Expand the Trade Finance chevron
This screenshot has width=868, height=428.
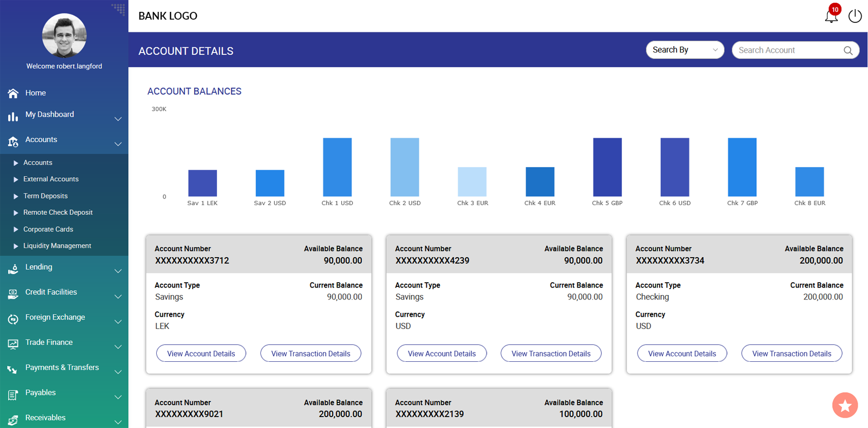click(x=118, y=347)
